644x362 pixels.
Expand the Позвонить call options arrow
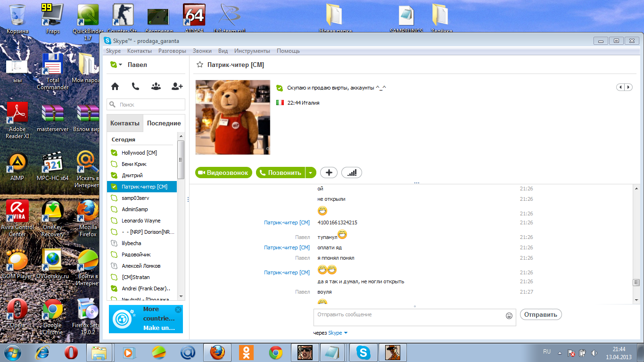point(310,173)
